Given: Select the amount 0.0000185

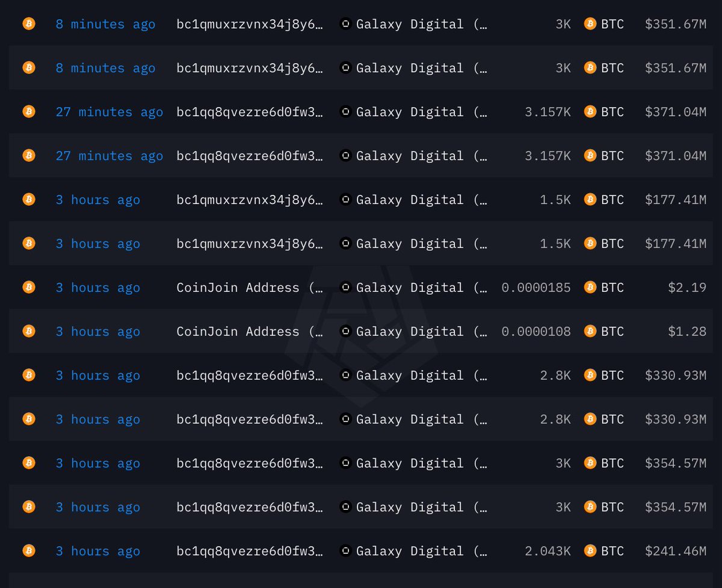Looking at the screenshot, I should click(536, 288).
